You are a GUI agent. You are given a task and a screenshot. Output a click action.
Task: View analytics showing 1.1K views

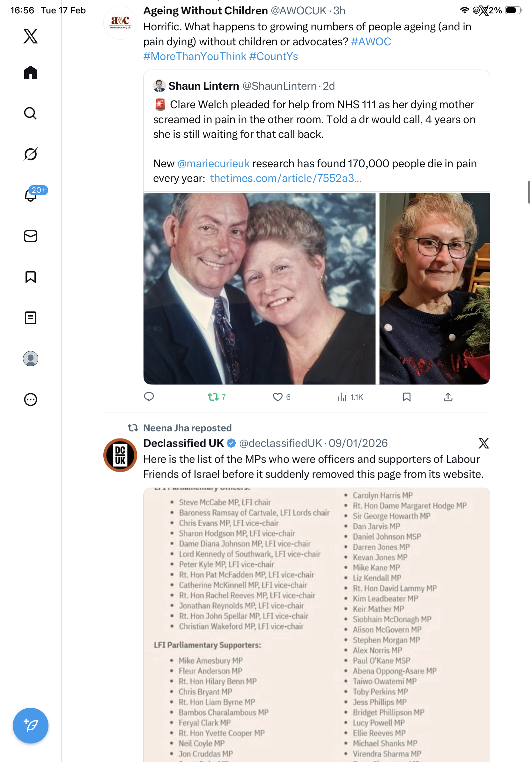(x=350, y=397)
